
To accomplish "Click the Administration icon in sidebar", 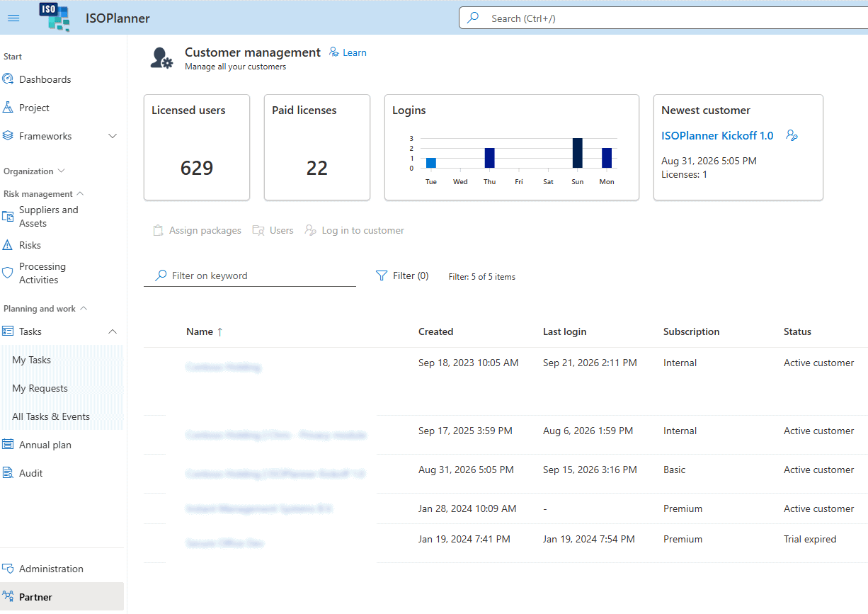I will click(8, 569).
